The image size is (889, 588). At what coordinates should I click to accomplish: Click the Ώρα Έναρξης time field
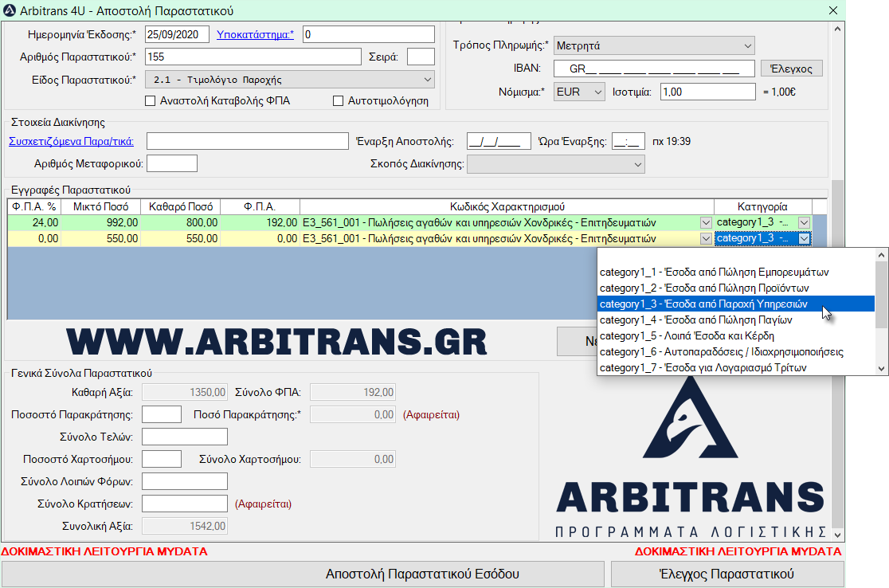coord(629,141)
